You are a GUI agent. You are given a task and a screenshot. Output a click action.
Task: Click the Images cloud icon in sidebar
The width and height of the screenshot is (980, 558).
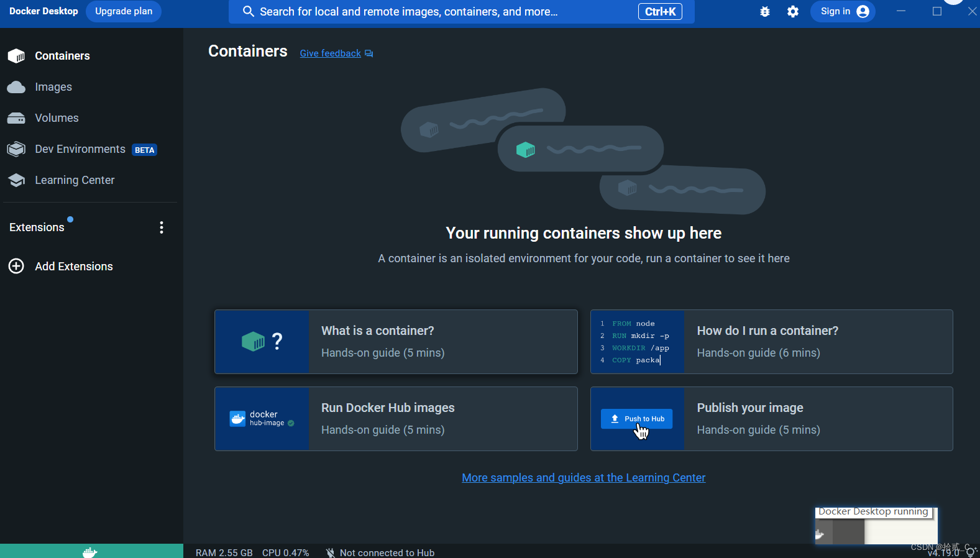[x=16, y=87]
